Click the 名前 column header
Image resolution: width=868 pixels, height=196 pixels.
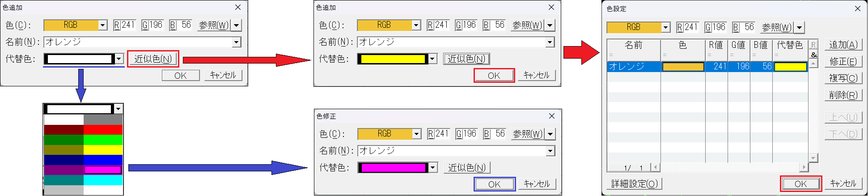[x=634, y=45]
